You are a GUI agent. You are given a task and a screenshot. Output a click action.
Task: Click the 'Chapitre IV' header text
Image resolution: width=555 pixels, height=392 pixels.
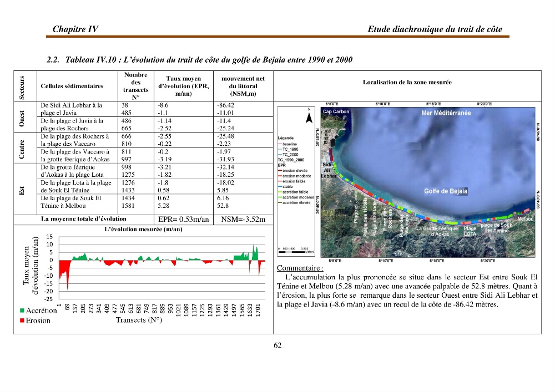tap(75, 29)
